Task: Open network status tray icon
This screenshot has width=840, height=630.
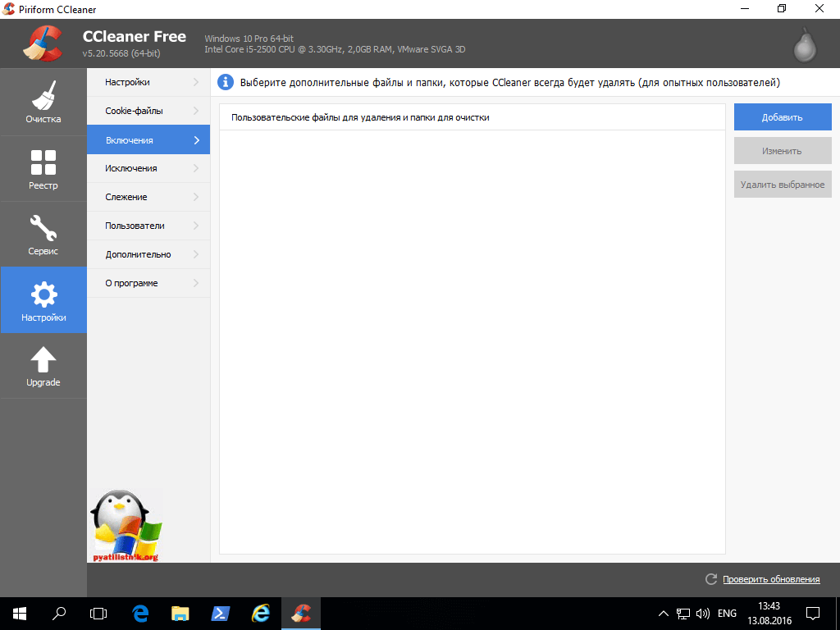Action: coord(683,614)
